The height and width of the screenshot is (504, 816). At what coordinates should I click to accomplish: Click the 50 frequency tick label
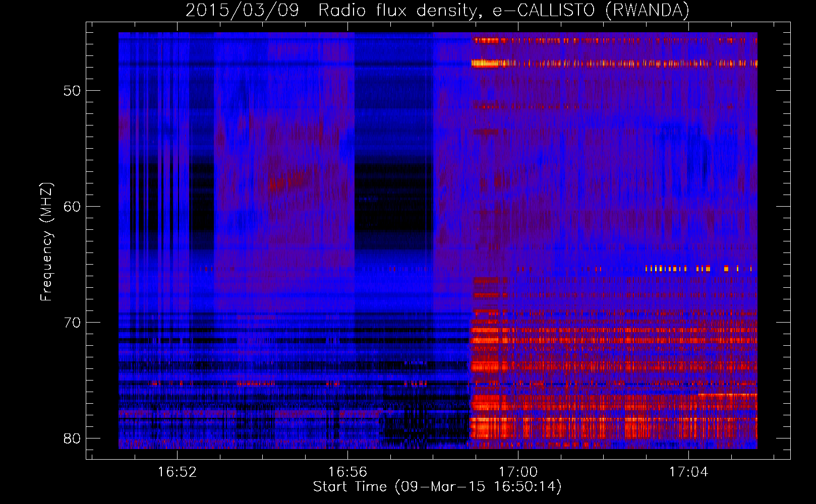[x=72, y=91]
